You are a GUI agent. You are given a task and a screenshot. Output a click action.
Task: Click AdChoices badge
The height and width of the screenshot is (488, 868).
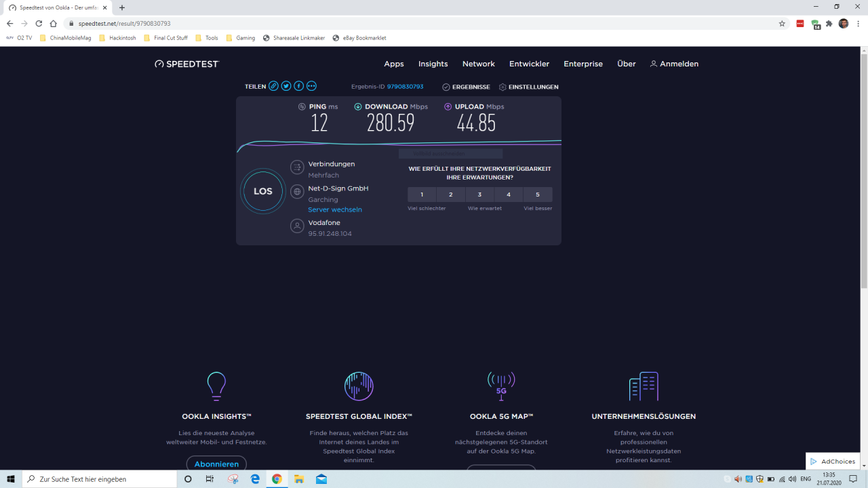click(x=833, y=462)
